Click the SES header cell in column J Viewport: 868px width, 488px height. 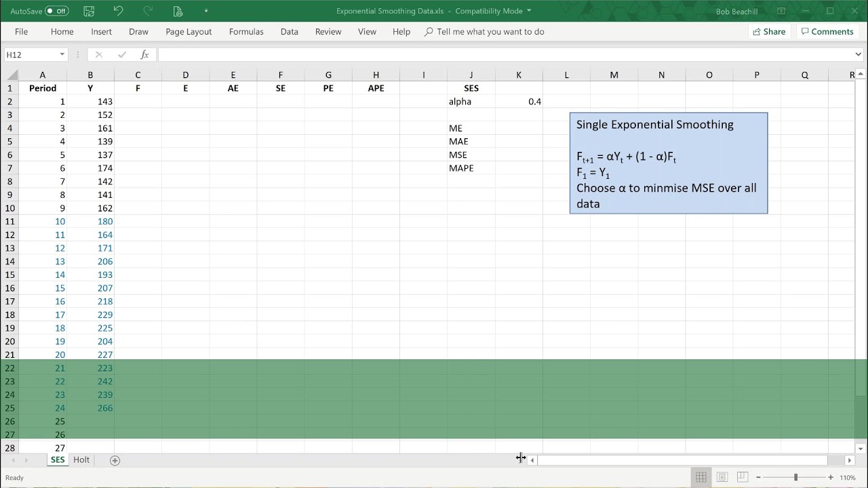coord(471,88)
